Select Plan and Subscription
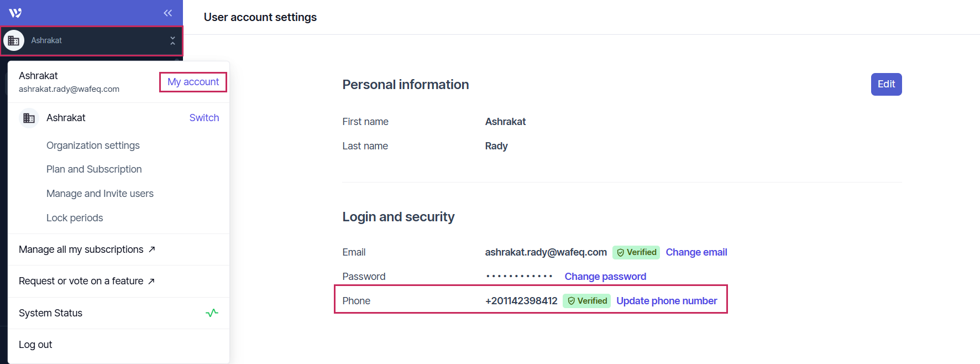Viewport: 980px width, 364px height. [x=94, y=169]
